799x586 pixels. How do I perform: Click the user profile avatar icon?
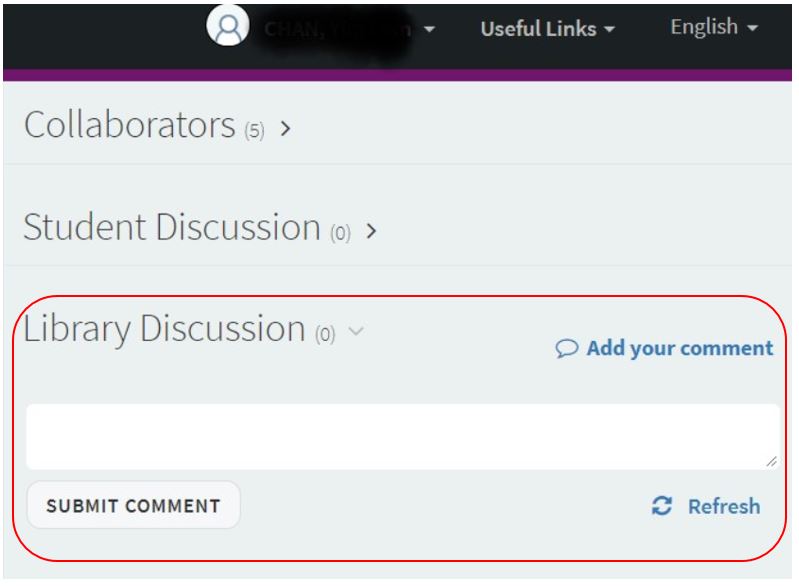coord(228,25)
